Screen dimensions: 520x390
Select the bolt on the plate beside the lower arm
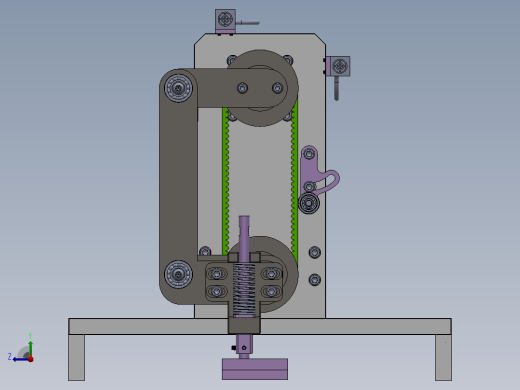205,251
